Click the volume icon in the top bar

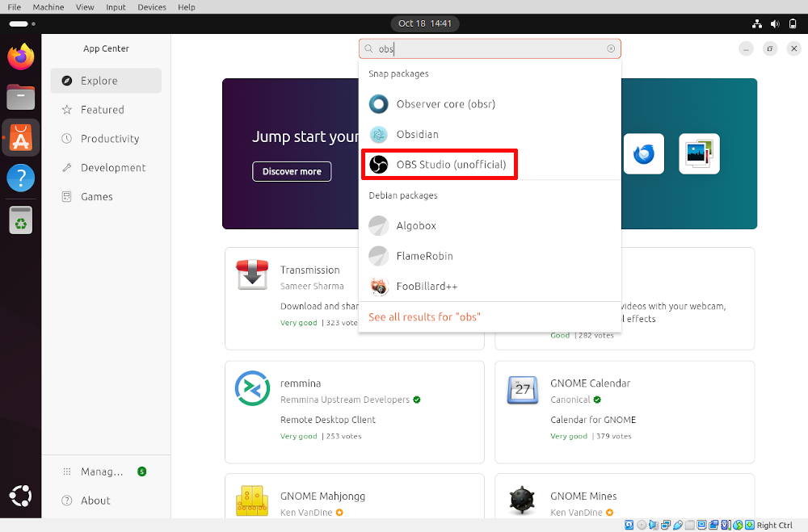[774, 23]
